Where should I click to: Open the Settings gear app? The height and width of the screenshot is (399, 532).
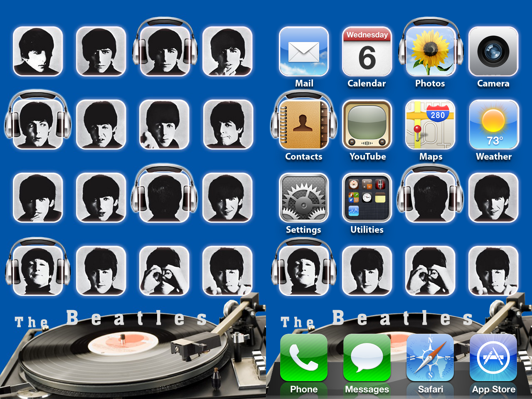304,197
